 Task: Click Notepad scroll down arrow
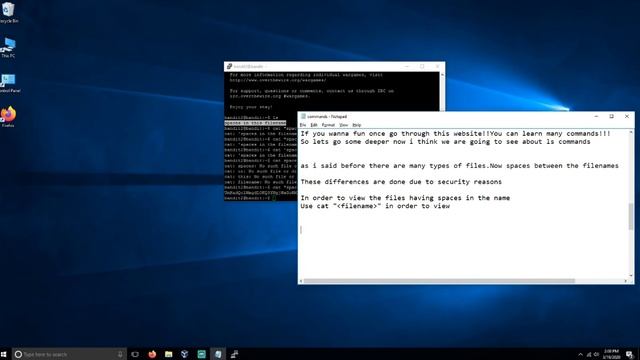(x=631, y=276)
